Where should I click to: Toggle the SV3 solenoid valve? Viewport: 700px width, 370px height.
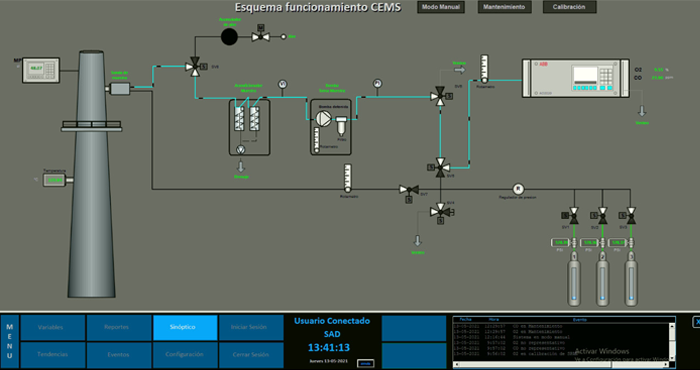point(631,216)
